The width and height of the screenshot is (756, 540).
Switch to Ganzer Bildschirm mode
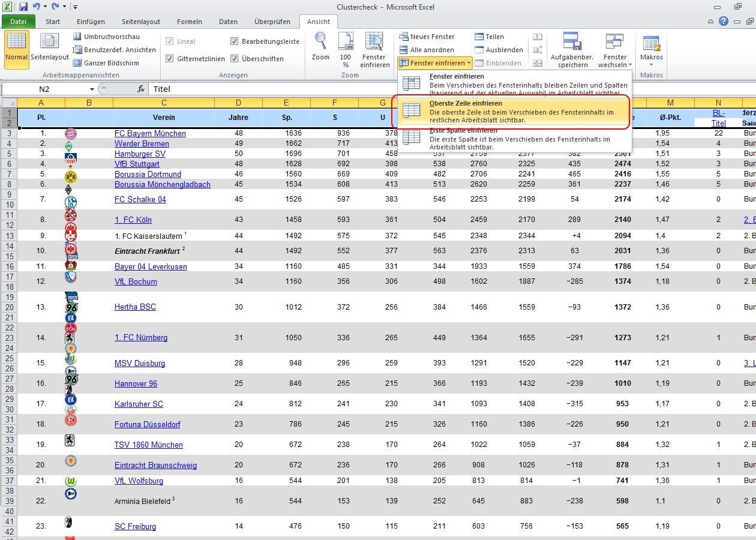pos(106,63)
